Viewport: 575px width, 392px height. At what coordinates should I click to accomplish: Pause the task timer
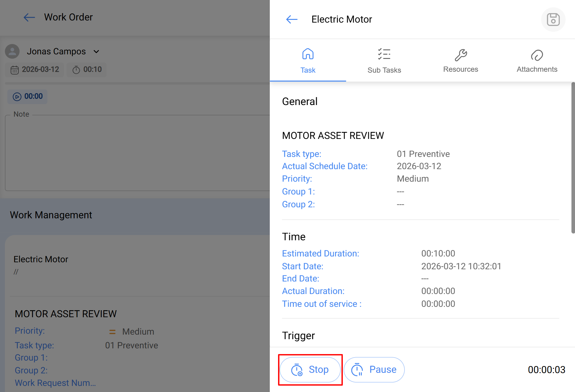coord(374,370)
